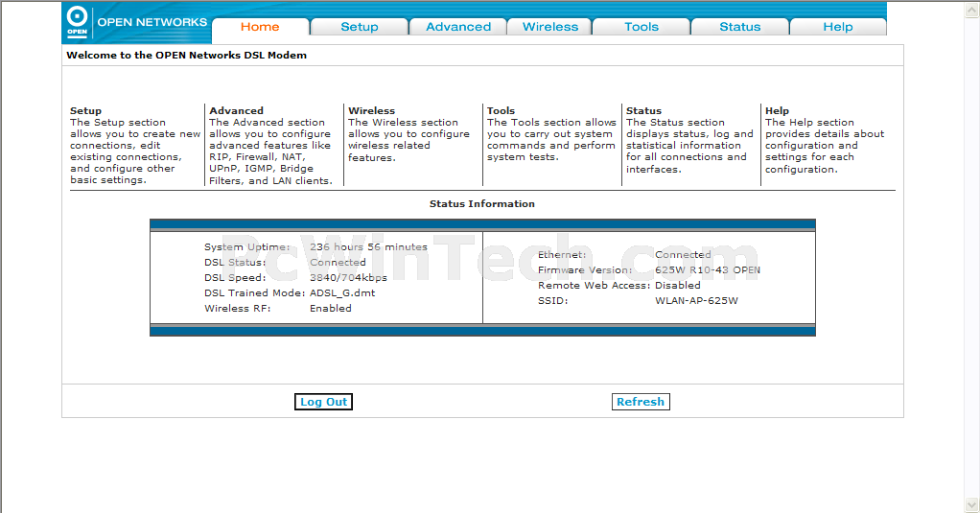Click the System Uptime label

pos(246,247)
